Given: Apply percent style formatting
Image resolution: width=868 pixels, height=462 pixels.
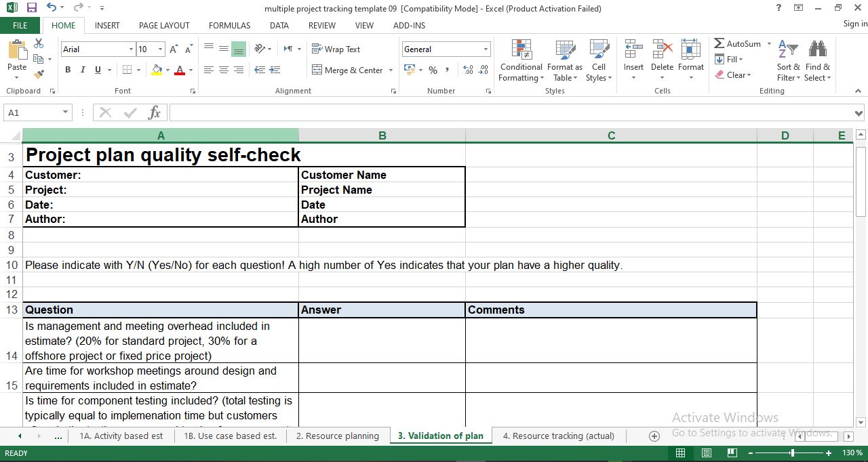Looking at the screenshot, I should (x=433, y=70).
